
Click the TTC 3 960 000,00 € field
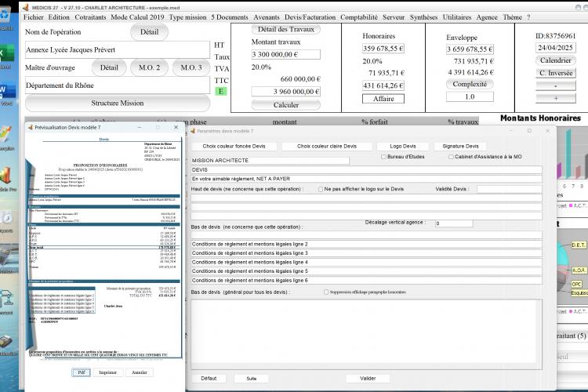pyautogui.click(x=285, y=92)
